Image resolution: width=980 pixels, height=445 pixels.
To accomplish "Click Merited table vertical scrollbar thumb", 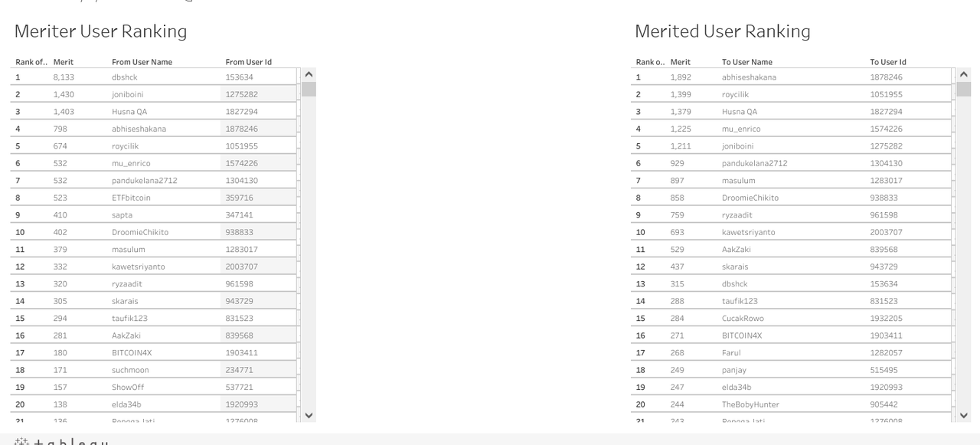I will point(964,89).
